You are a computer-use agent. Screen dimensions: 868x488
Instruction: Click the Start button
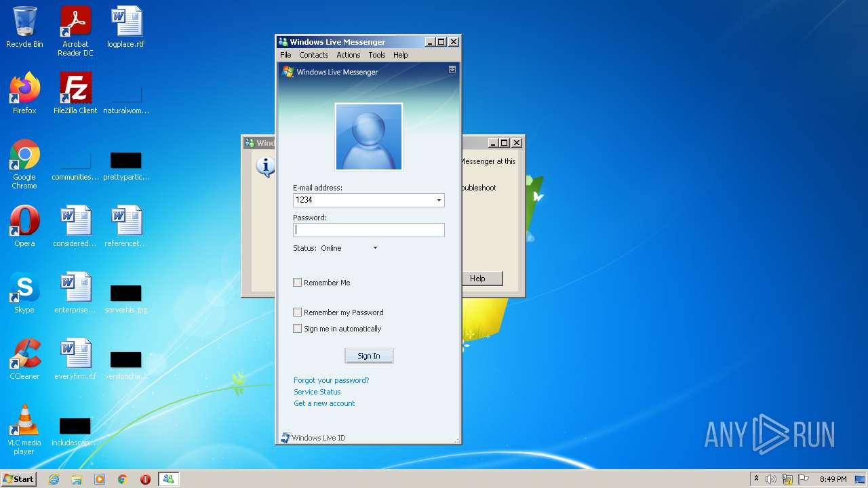(18, 479)
